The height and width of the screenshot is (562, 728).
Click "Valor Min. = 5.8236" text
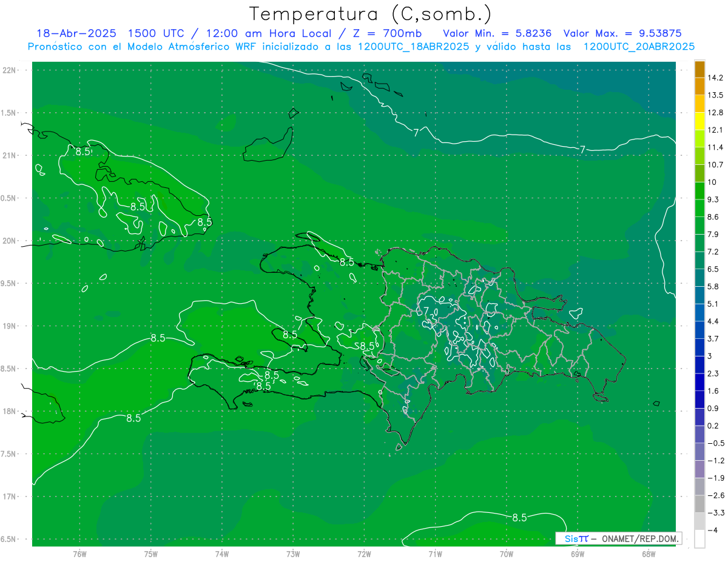tap(497, 33)
